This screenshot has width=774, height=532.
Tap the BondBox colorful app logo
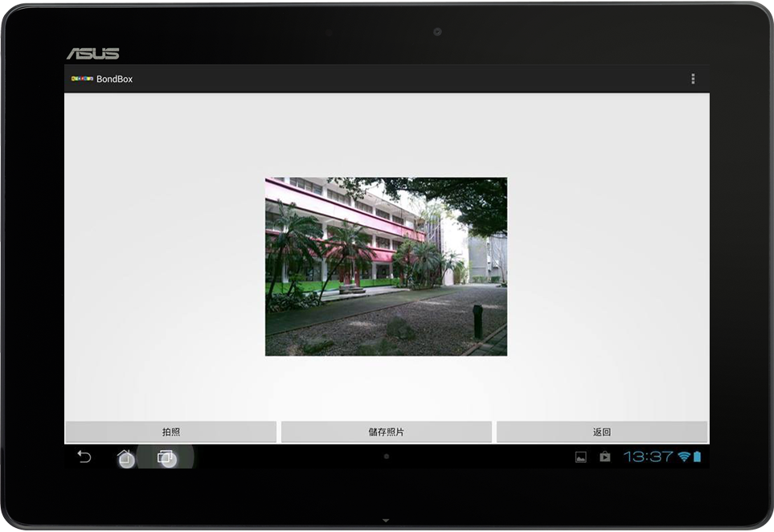pos(82,79)
